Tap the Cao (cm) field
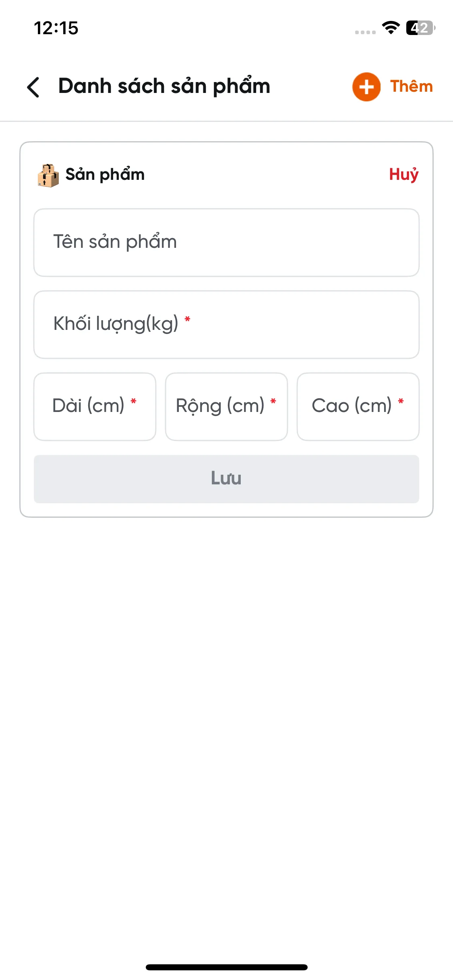Screen dimensions: 453x980 pos(358,407)
